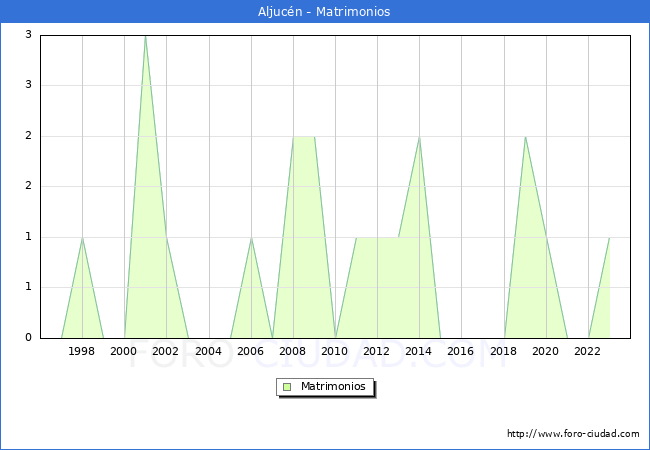The height and width of the screenshot is (450, 650).
Task: Click the 2004 x-axis label
Action: tap(208, 351)
